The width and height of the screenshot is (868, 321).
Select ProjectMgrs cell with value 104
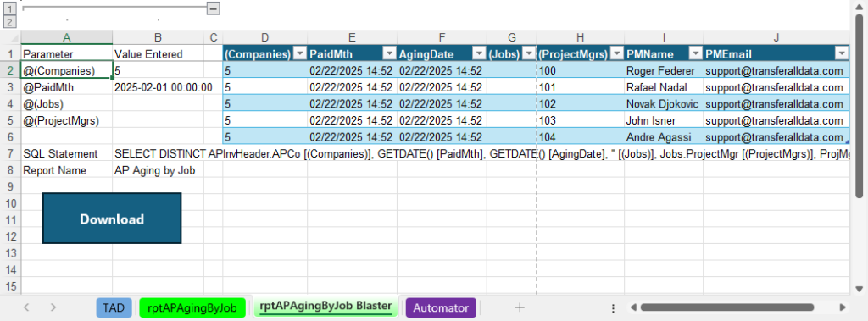coord(581,136)
